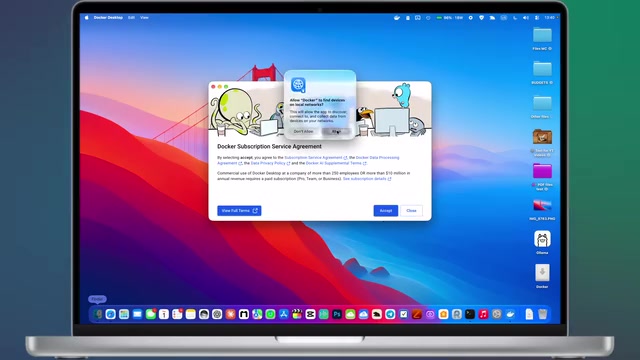This screenshot has width=640, height=360.
Task: Open Telegram from the Dock
Action: 390,314
